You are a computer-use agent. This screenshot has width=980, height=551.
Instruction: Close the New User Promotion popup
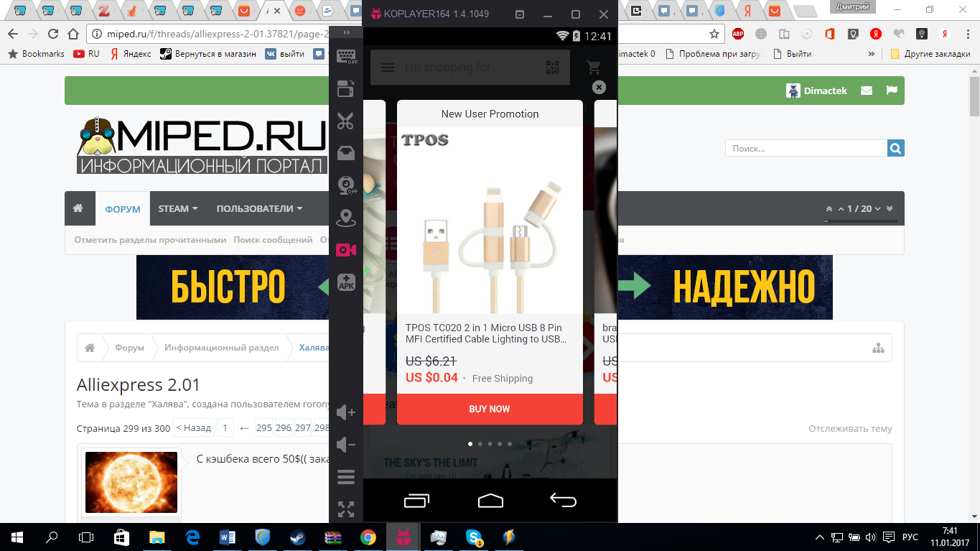tap(599, 87)
